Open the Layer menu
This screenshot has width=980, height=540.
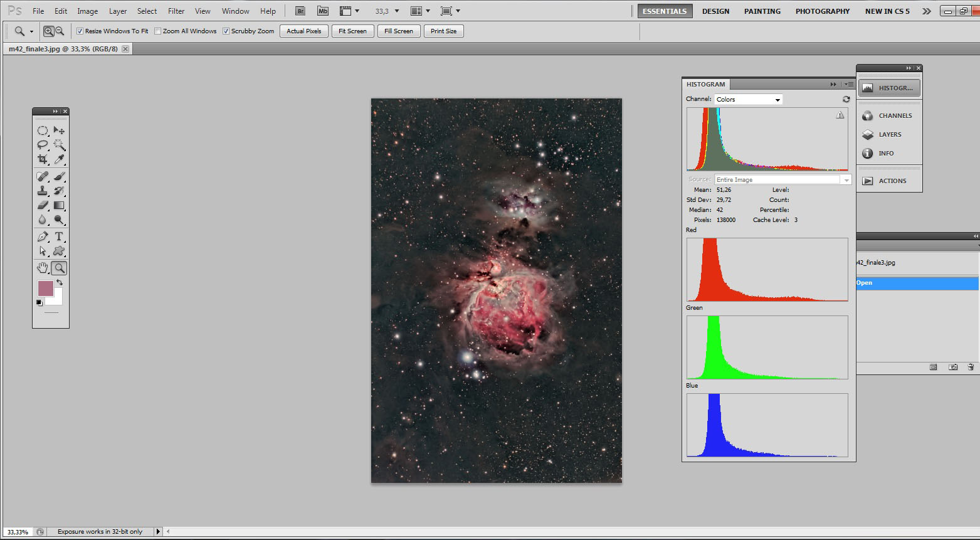click(118, 11)
